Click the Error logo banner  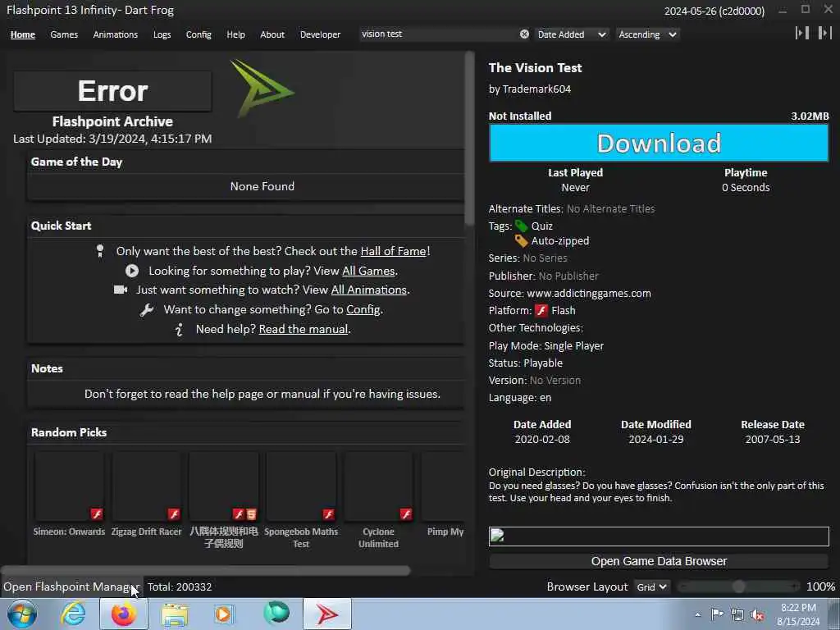(x=112, y=91)
